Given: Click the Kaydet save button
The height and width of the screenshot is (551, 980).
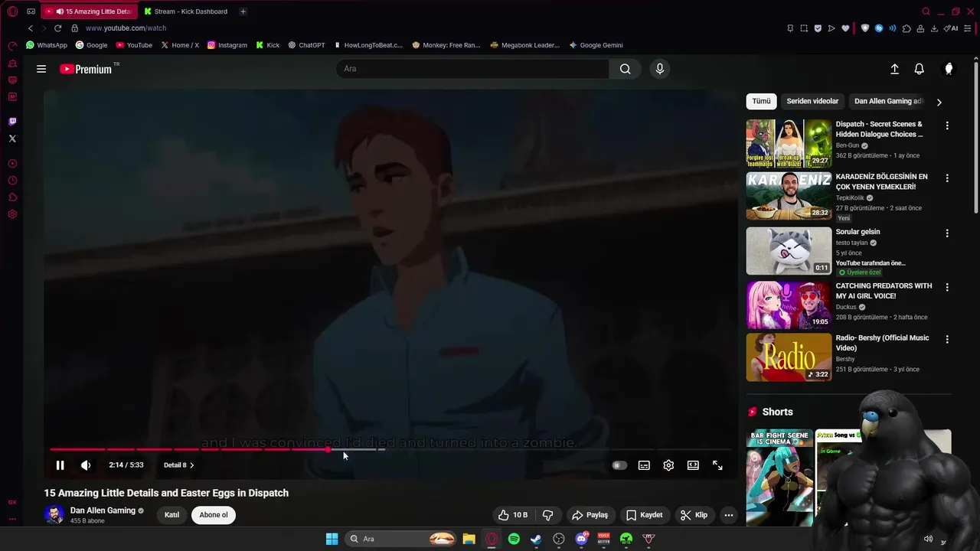Looking at the screenshot, I should click(x=644, y=515).
